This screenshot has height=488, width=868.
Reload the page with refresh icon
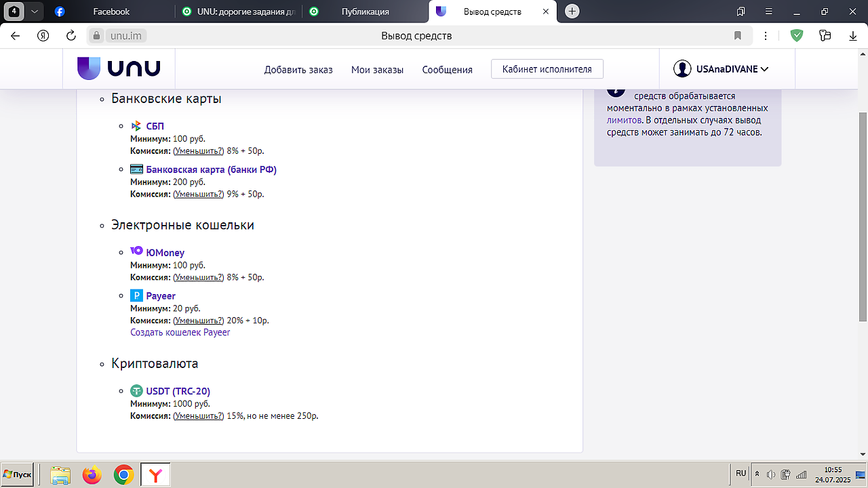coord(71,36)
